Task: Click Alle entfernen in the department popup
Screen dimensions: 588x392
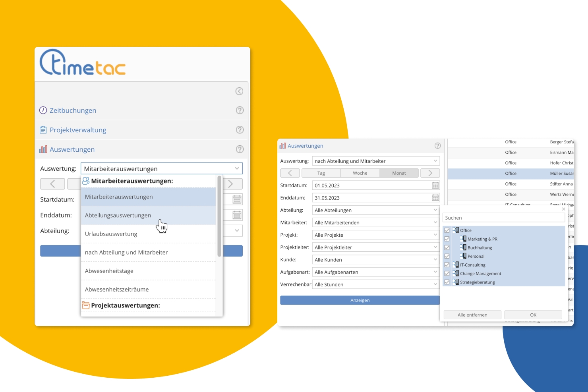Action: click(x=472, y=315)
